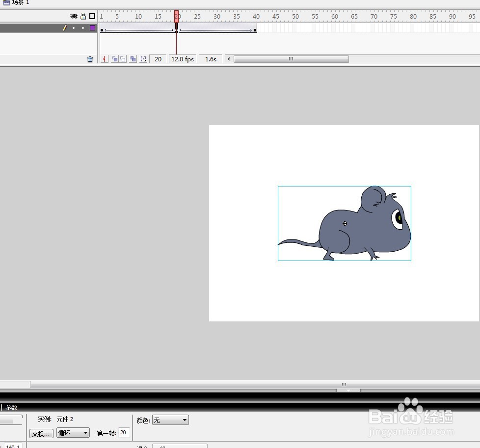This screenshot has height=448, width=480.
Task: Click the 12.0 fps frame rate field
Action: coord(183,59)
